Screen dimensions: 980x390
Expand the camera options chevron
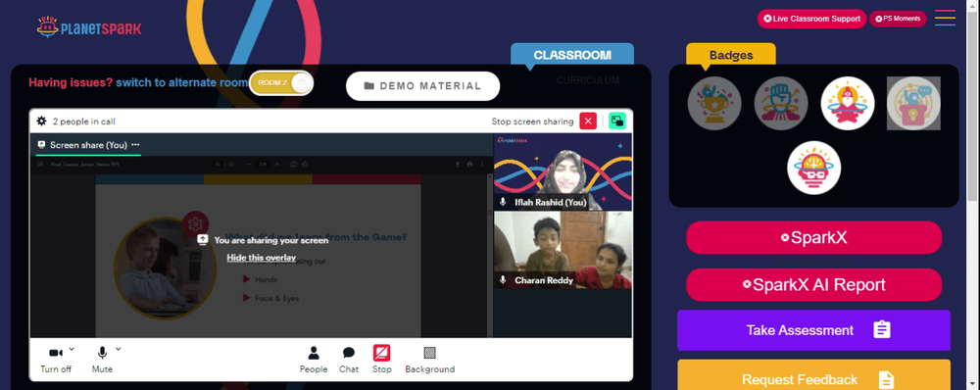pos(72,349)
